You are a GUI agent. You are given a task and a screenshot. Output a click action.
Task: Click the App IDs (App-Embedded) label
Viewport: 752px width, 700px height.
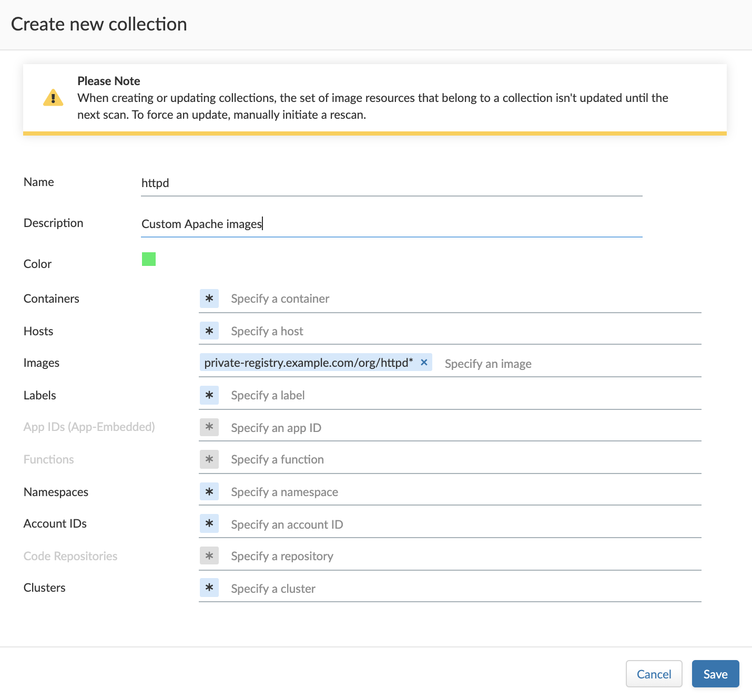tap(89, 427)
